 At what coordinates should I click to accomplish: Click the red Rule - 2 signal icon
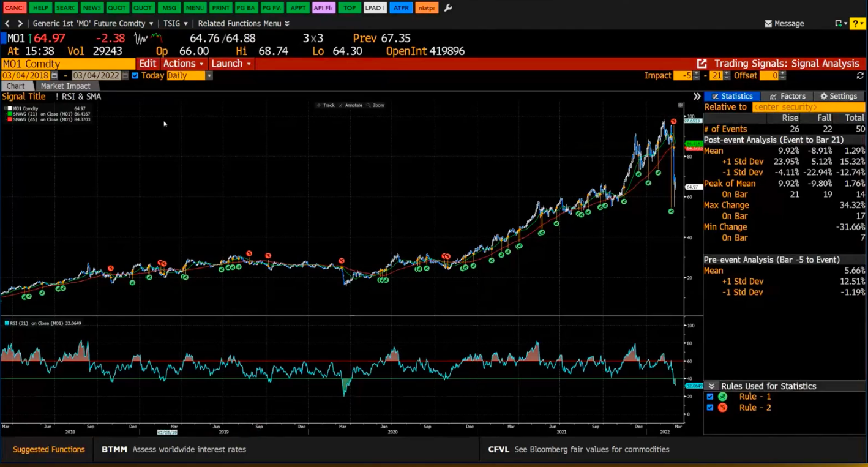pyautogui.click(x=722, y=408)
